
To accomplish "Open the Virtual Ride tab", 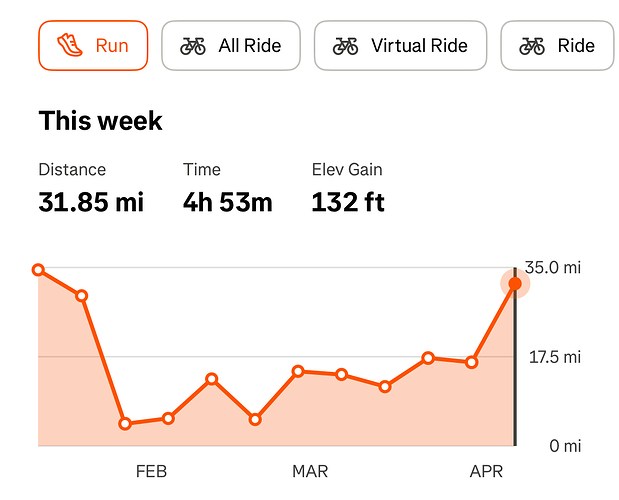I will (x=400, y=45).
